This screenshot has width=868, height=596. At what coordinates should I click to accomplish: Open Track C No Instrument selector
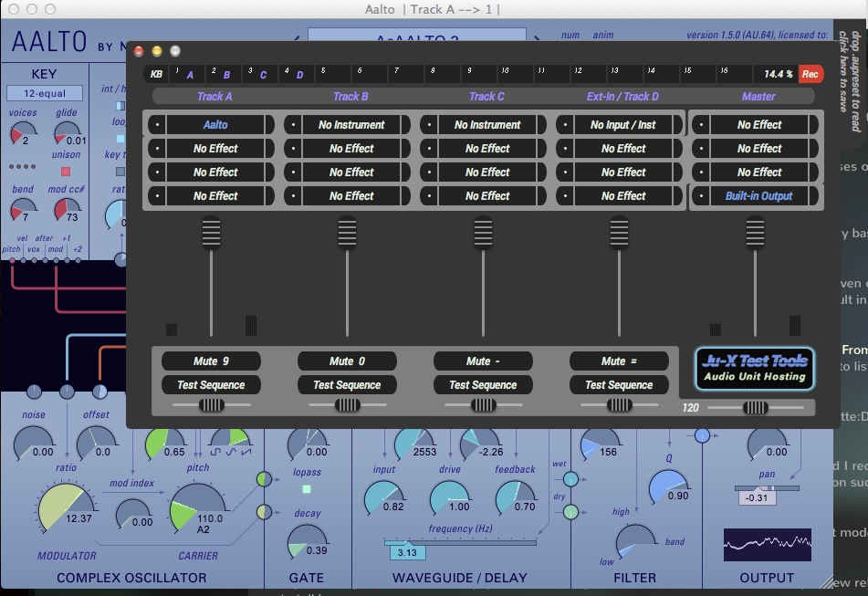click(487, 124)
